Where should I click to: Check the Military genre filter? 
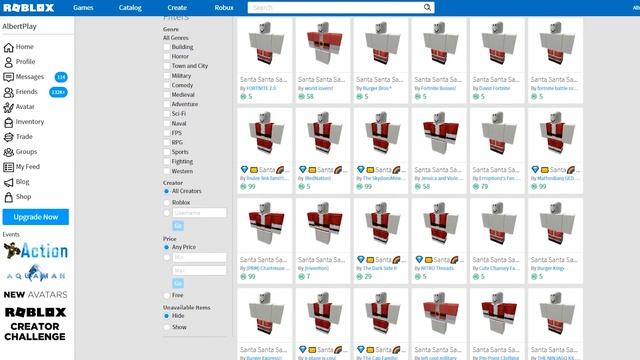[167, 76]
